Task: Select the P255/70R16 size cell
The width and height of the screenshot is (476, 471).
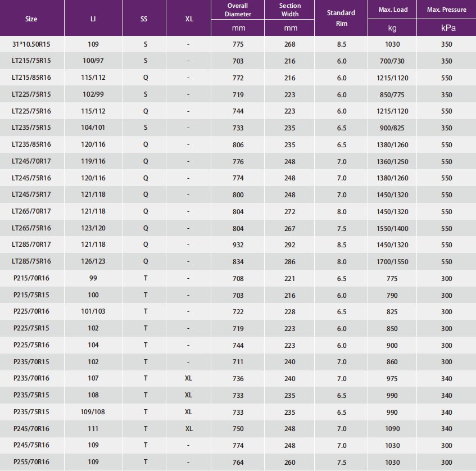Action: [31, 463]
